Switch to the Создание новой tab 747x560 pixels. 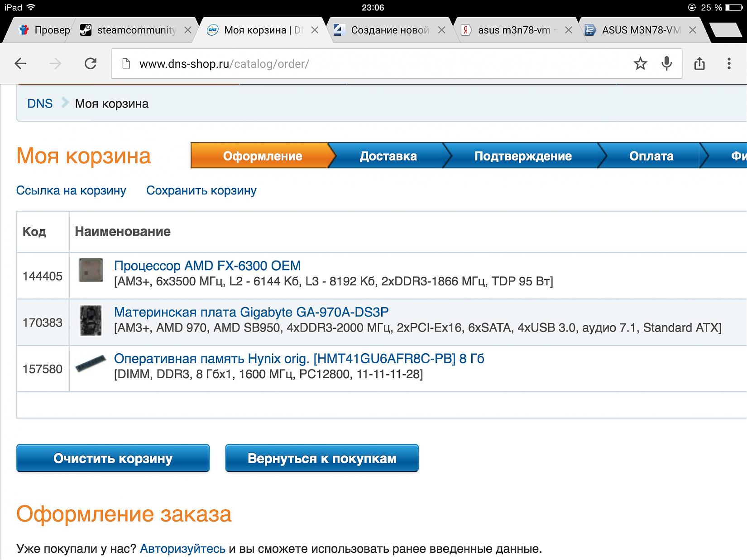click(389, 30)
